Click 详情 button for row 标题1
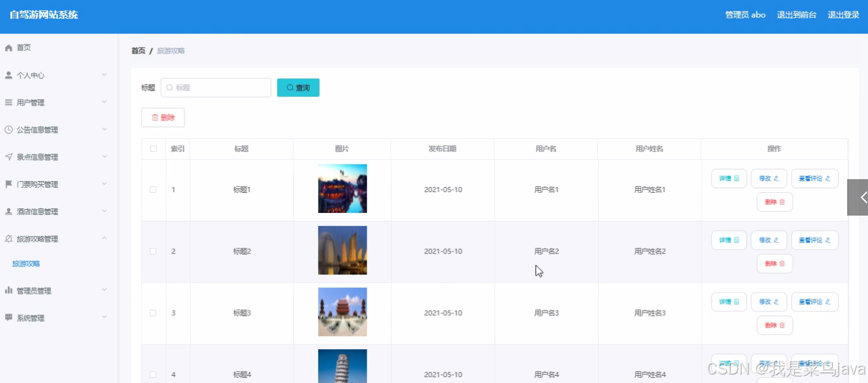This screenshot has width=868, height=383. (x=728, y=178)
